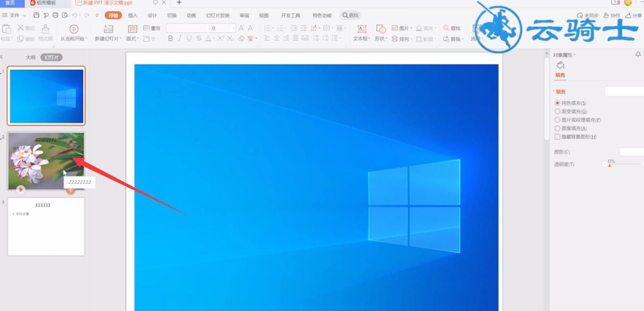Open the Color (颜色) dropdown in properties panel
644x311 pixels.
pyautogui.click(x=632, y=152)
